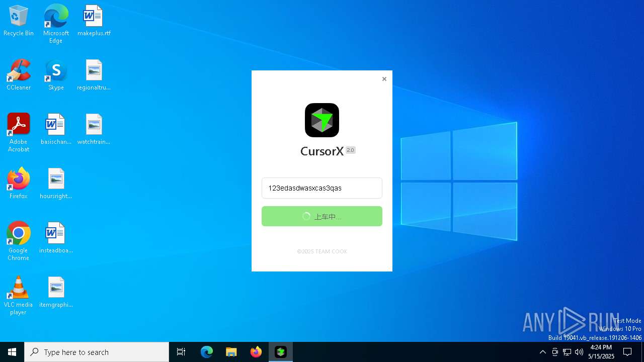Image resolution: width=644 pixels, height=362 pixels.
Task: Select the VLC media player shortcut
Action: coord(19,296)
